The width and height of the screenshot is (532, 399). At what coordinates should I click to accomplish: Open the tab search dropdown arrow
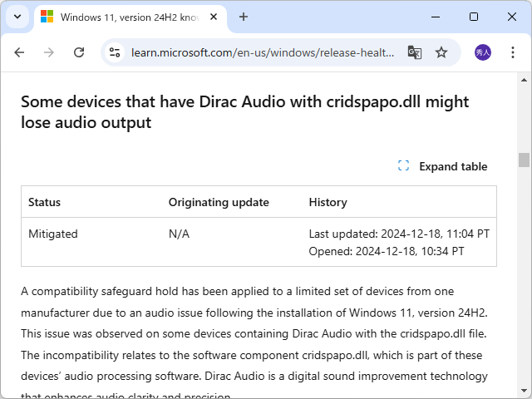17,17
